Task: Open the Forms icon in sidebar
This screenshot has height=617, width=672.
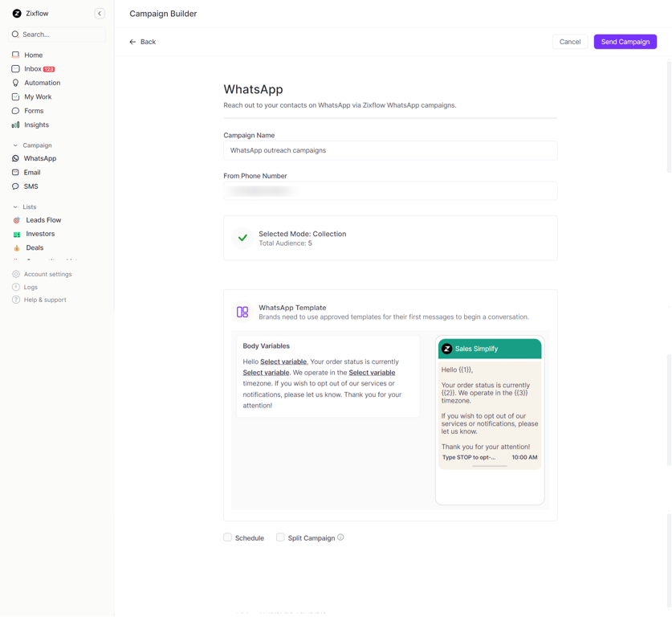Action: click(15, 110)
